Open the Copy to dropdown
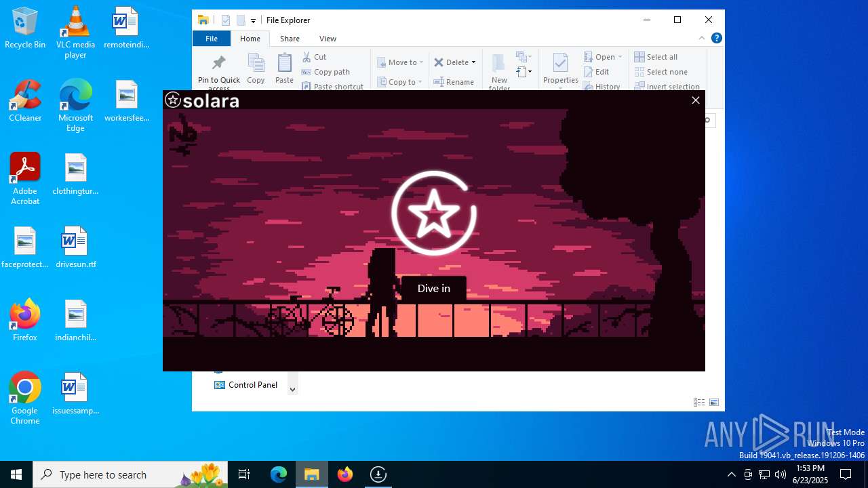The image size is (868, 488). [400, 82]
